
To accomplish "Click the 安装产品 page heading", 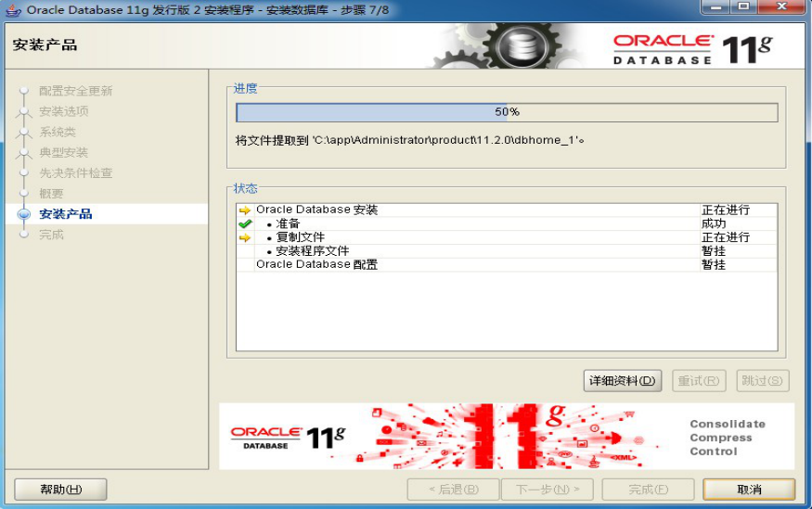I will (45, 45).
